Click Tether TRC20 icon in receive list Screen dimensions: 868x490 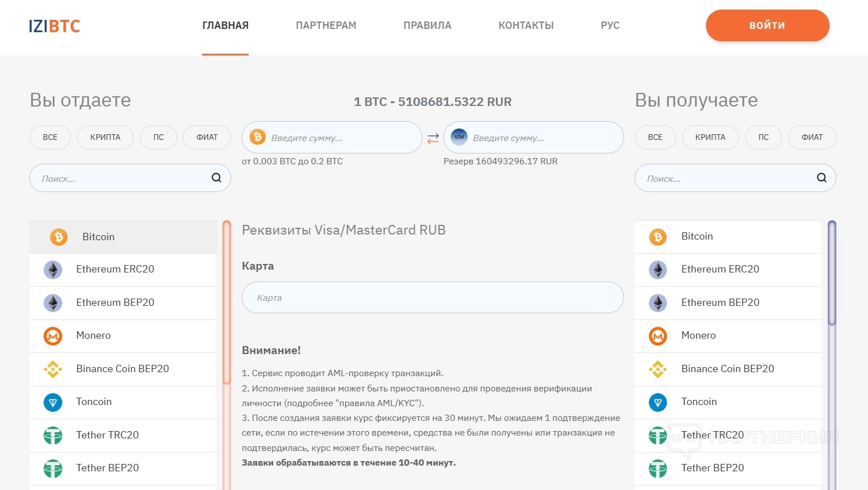(658, 436)
